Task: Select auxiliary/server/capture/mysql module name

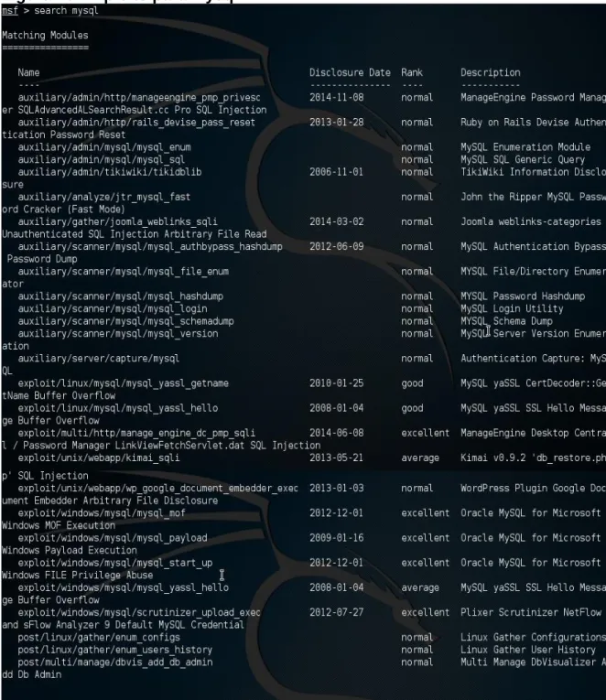Action: 99,359
